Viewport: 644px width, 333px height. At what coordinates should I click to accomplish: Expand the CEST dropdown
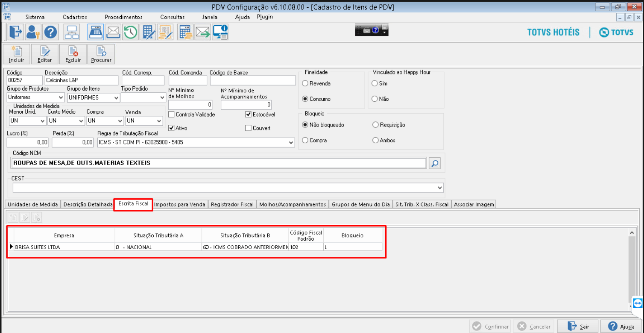440,188
